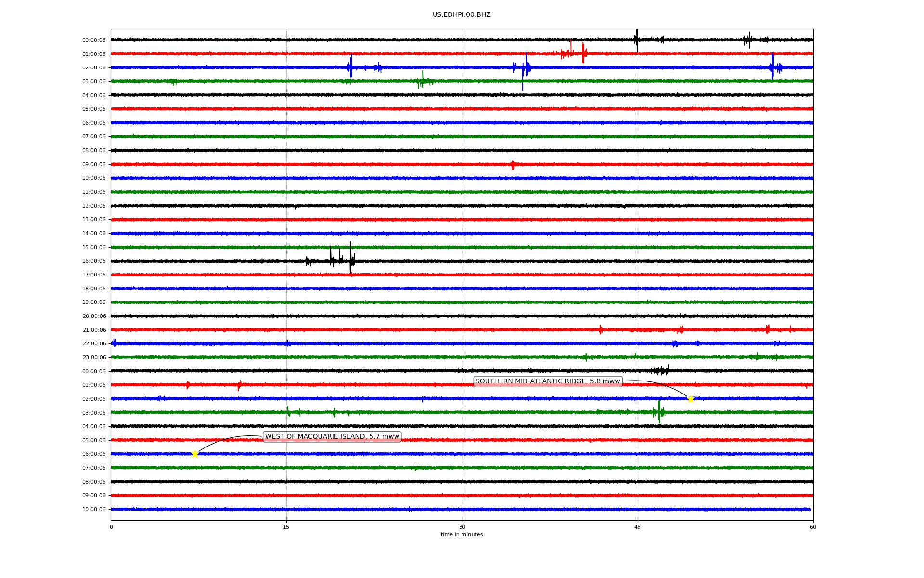
Task: Click the red spike on the 09:00:06 trace
Action: (513, 165)
